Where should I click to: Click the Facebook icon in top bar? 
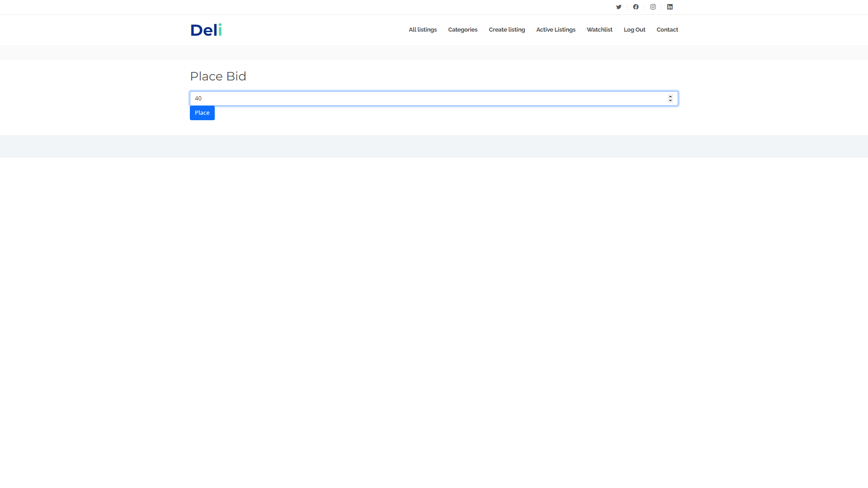click(x=636, y=7)
